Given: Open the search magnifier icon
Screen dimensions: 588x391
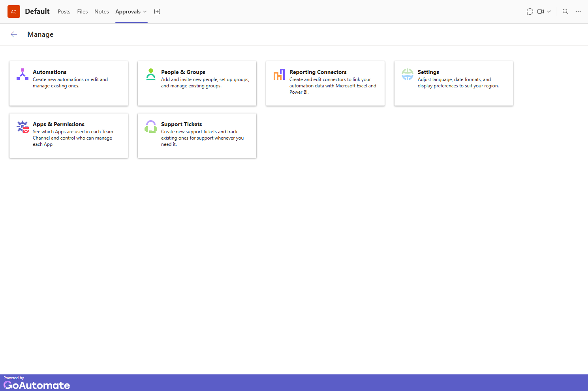Looking at the screenshot, I should click(x=565, y=11).
